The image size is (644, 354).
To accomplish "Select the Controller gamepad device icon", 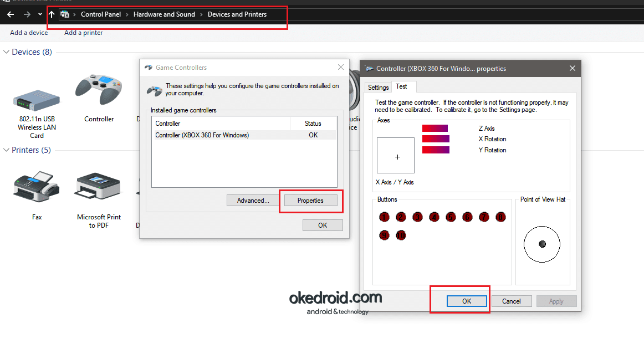I will pos(99,90).
